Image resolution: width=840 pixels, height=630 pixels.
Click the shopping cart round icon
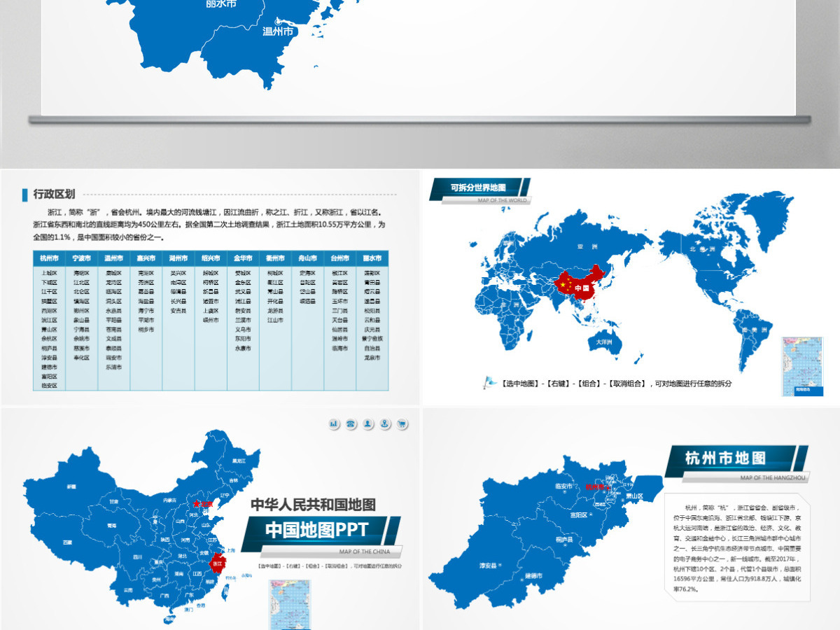pyautogui.click(x=402, y=424)
